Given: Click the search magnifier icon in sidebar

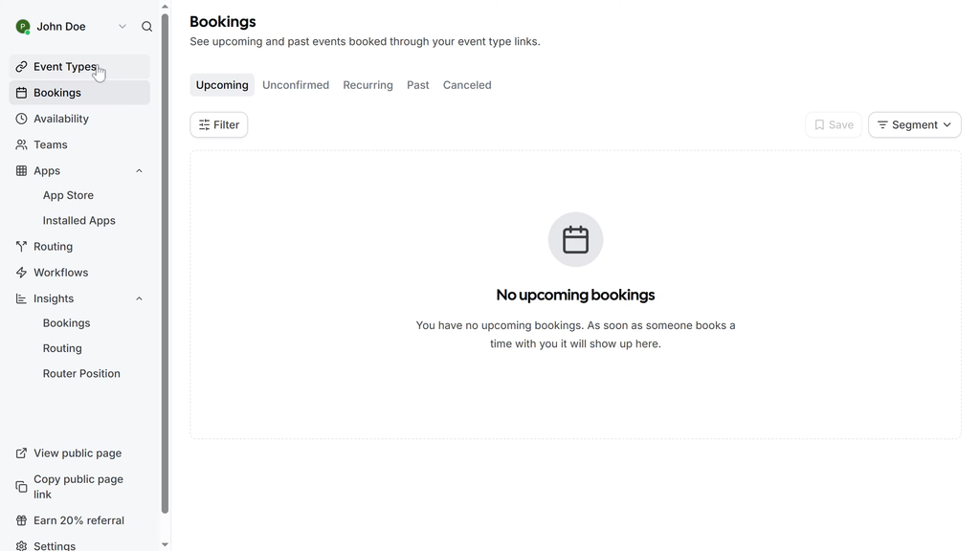Looking at the screenshot, I should tap(146, 27).
